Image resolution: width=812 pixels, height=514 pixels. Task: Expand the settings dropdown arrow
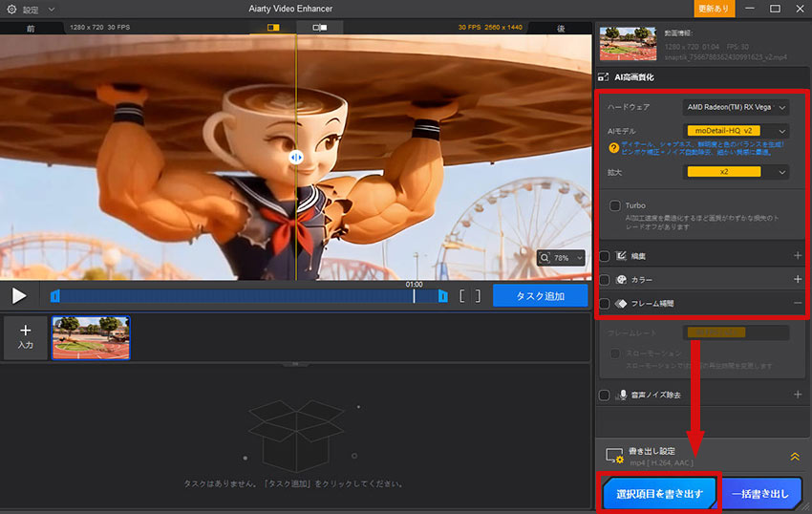tap(52, 10)
